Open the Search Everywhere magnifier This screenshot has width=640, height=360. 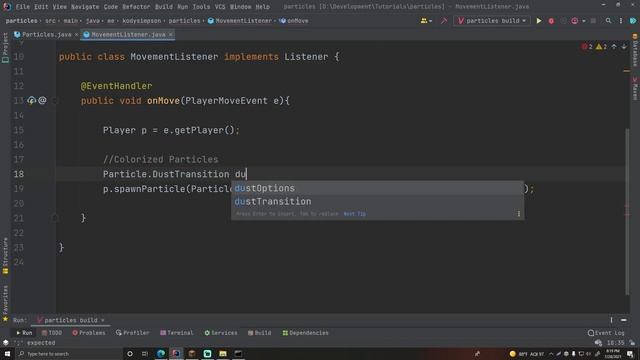pos(608,21)
